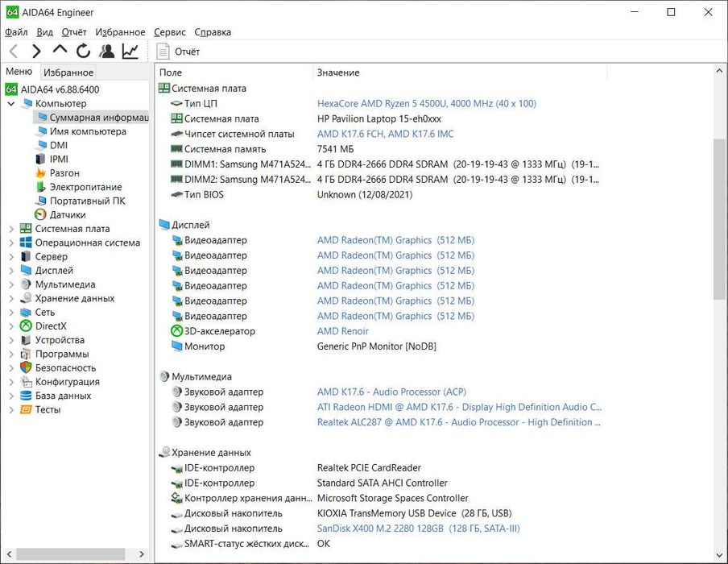728x564 pixels.
Task: Switch to the Избранное sidebar tab
Action: 68,72
